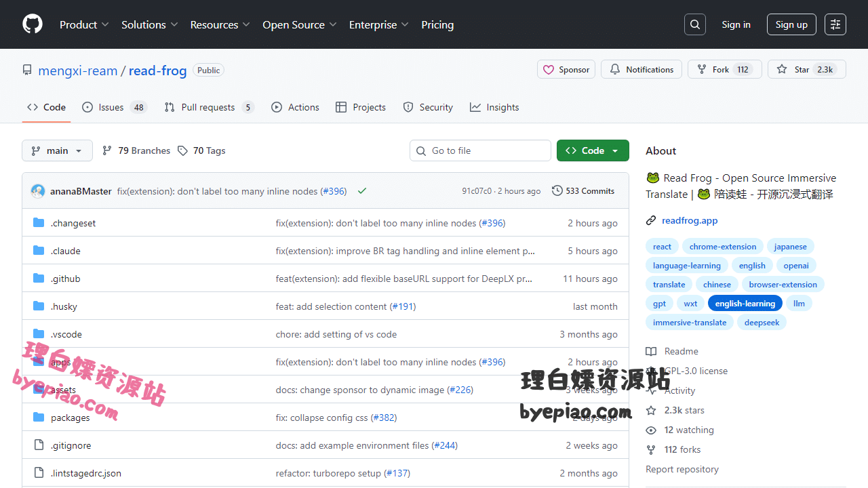Click ananaBMaster's avatar image
This screenshot has height=488, width=868.
[38, 191]
